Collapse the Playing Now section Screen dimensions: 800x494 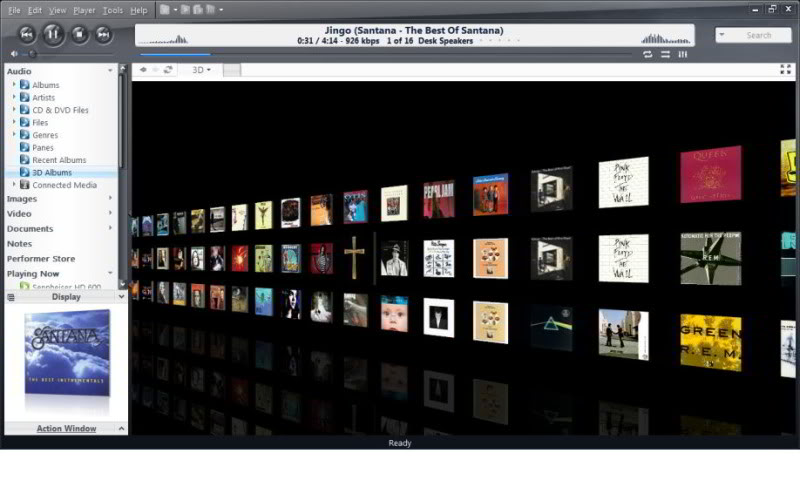pos(110,273)
